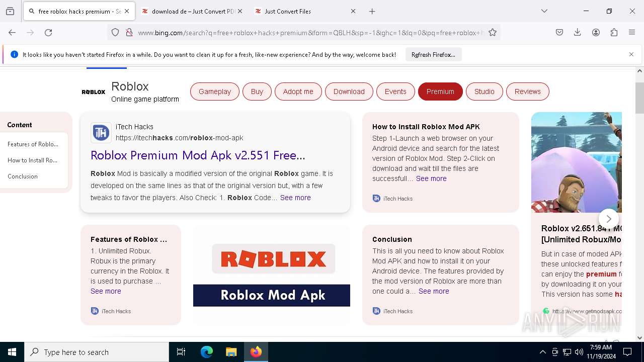644x362 pixels.
Task: Go back to previous page
Action: [12, 33]
